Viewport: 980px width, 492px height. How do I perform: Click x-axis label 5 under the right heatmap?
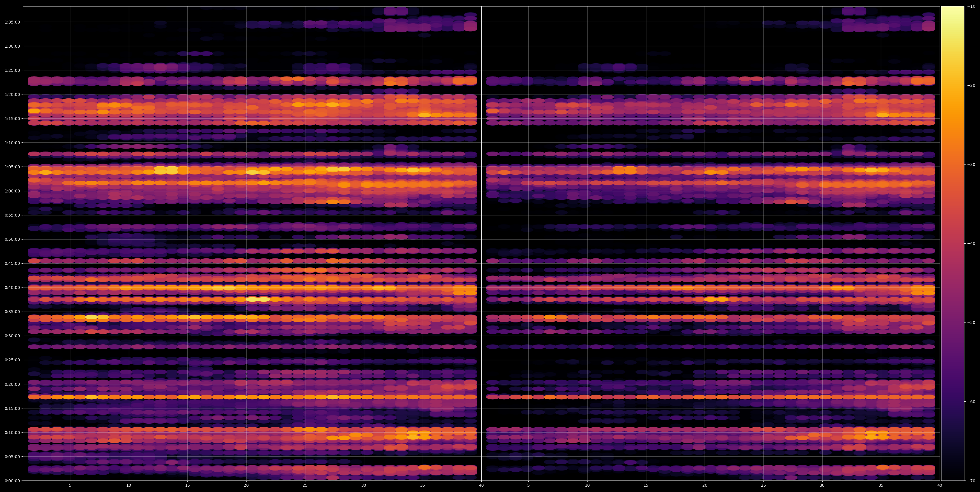(528, 486)
